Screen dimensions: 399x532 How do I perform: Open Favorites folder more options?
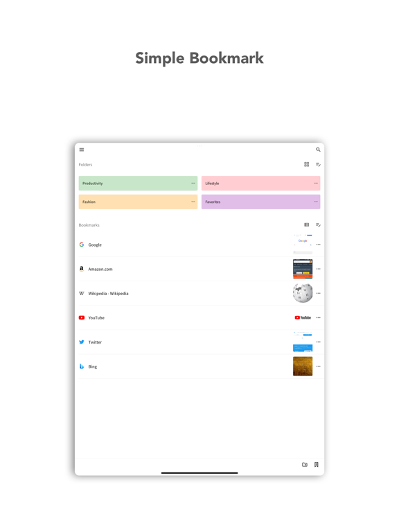pyautogui.click(x=316, y=202)
